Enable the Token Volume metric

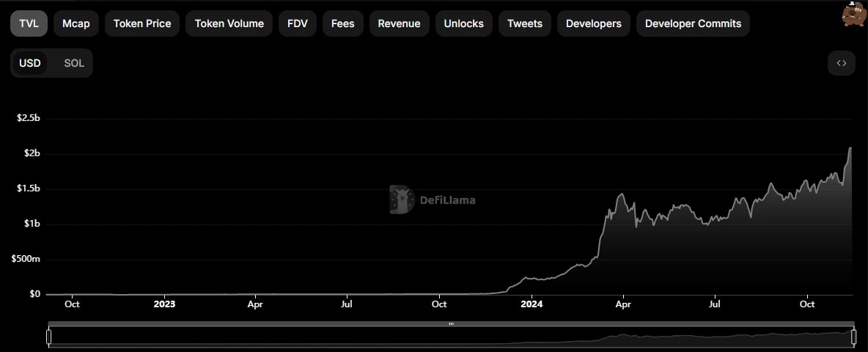tap(229, 23)
